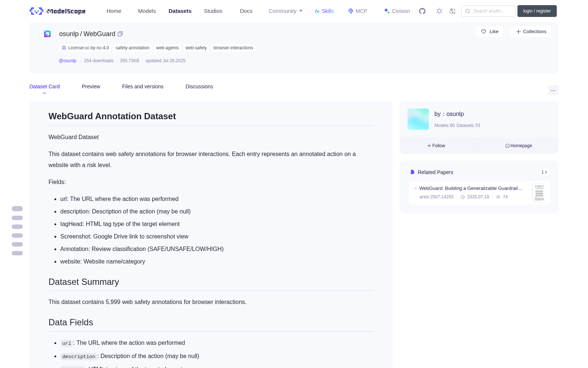Open the WebGuard paper thumbnail
Image resolution: width=588 pixels, height=368 pixels.
[x=539, y=193]
